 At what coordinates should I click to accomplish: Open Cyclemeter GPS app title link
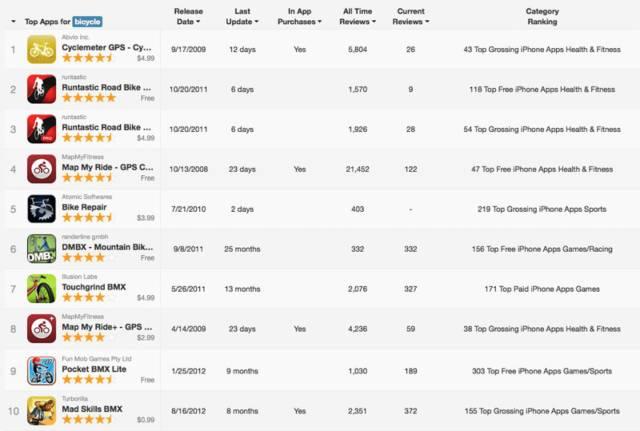107,47
